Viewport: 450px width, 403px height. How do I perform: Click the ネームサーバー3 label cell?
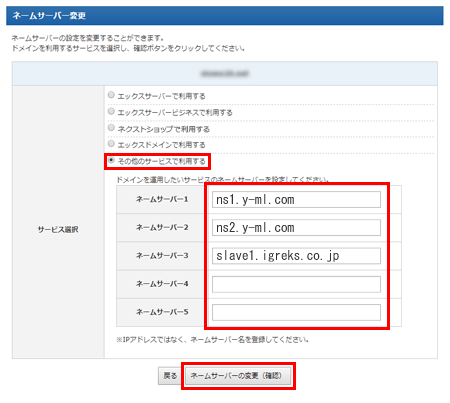[162, 256]
